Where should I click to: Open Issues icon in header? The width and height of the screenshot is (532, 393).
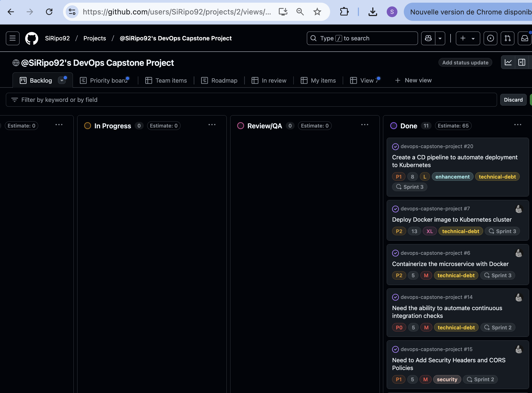(x=490, y=38)
